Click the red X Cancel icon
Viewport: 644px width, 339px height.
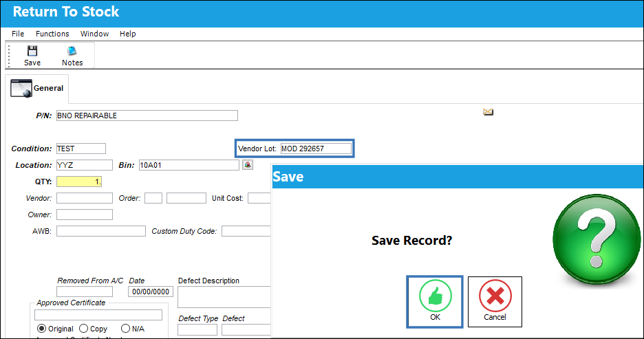tap(495, 296)
